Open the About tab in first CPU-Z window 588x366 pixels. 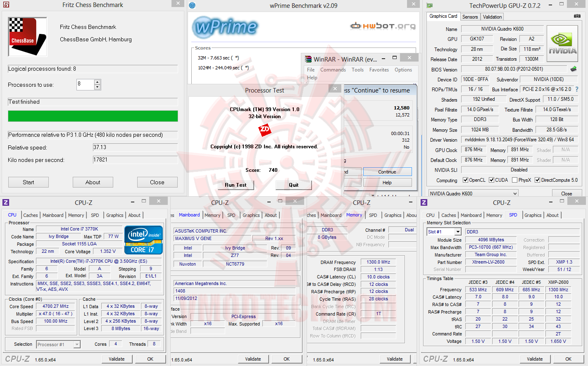pos(134,215)
